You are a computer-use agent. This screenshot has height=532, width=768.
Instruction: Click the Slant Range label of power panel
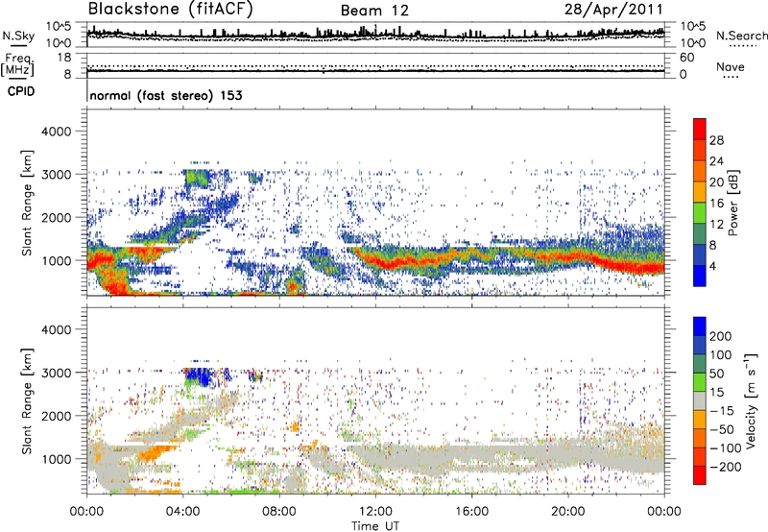point(28,203)
